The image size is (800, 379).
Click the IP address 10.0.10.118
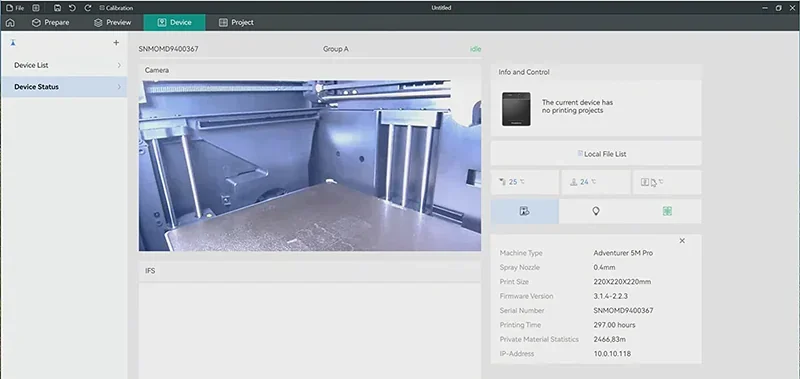(612, 353)
